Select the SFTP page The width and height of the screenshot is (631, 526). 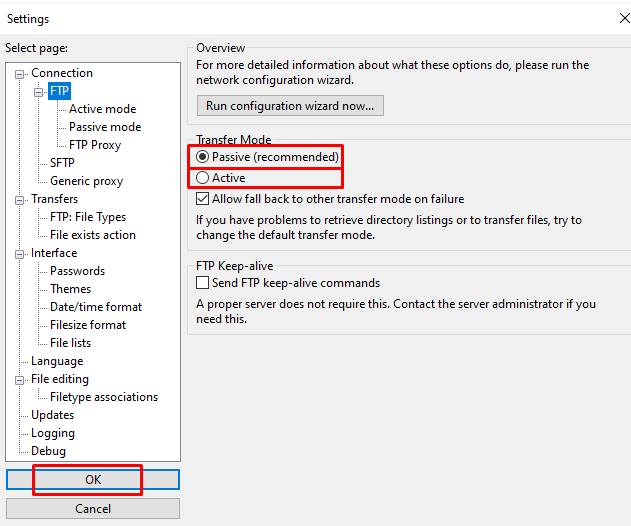(62, 163)
